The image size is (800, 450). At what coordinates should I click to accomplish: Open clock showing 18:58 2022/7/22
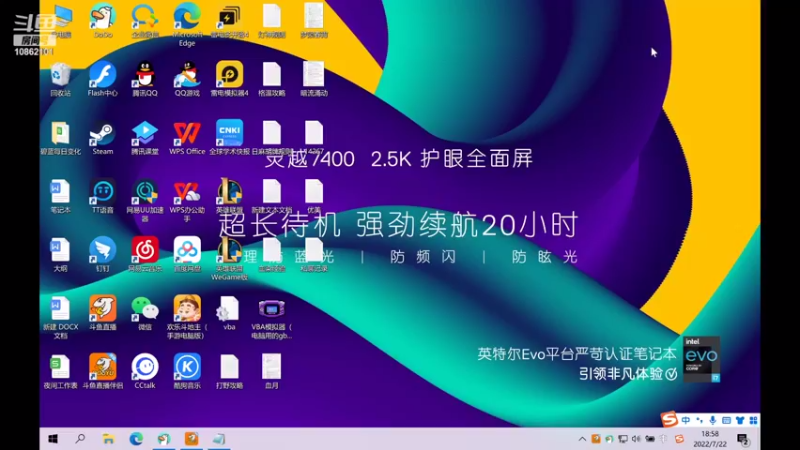click(x=710, y=439)
